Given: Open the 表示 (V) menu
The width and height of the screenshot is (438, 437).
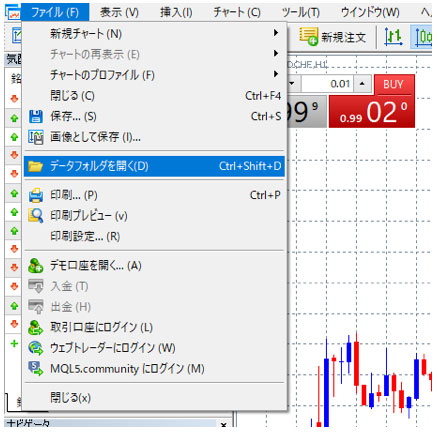Looking at the screenshot, I should click(x=119, y=13).
